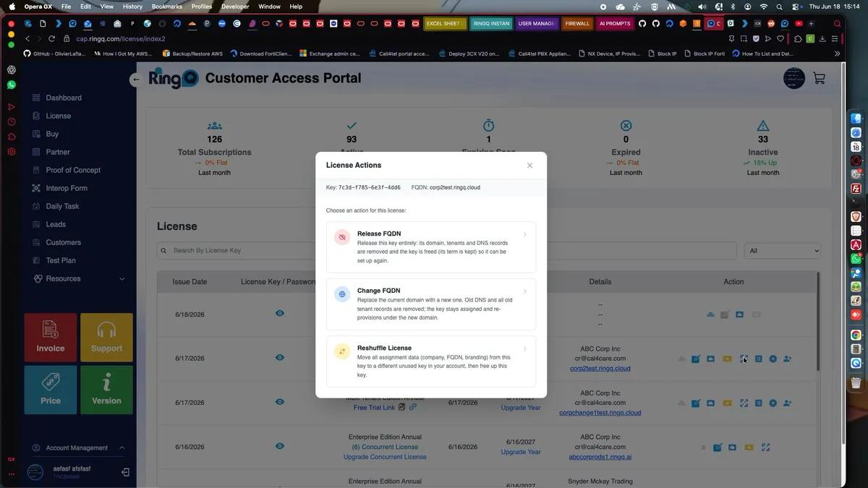The height and width of the screenshot is (488, 868).
Task: Reload the page with browser refresh
Action: [x=51, y=38]
